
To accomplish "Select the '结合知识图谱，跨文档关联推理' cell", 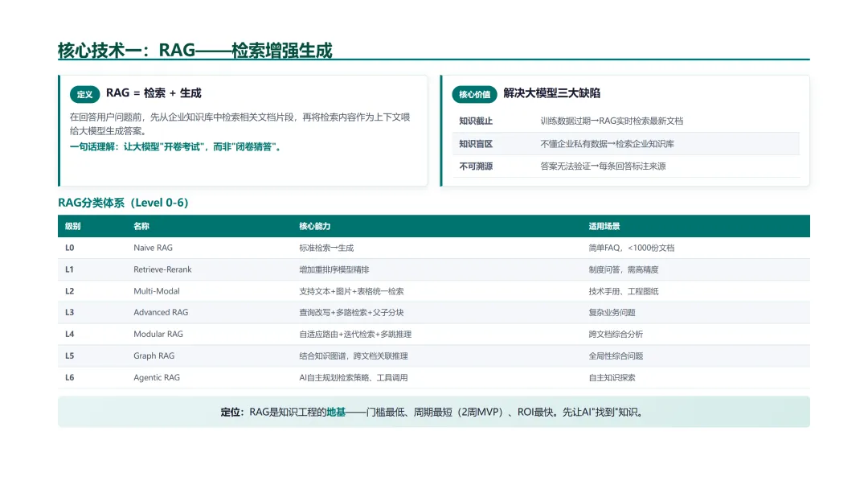I will pos(353,356).
